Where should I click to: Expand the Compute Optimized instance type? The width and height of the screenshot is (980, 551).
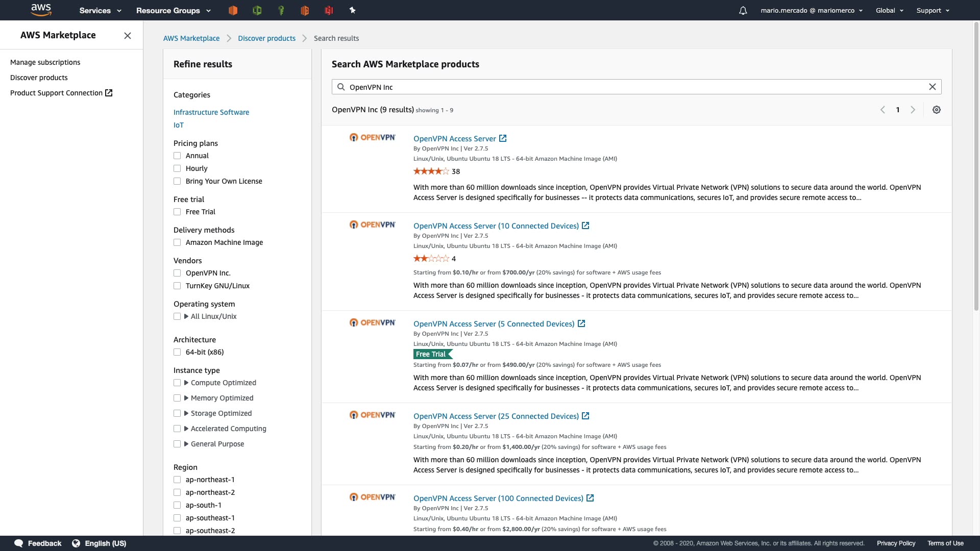(186, 383)
